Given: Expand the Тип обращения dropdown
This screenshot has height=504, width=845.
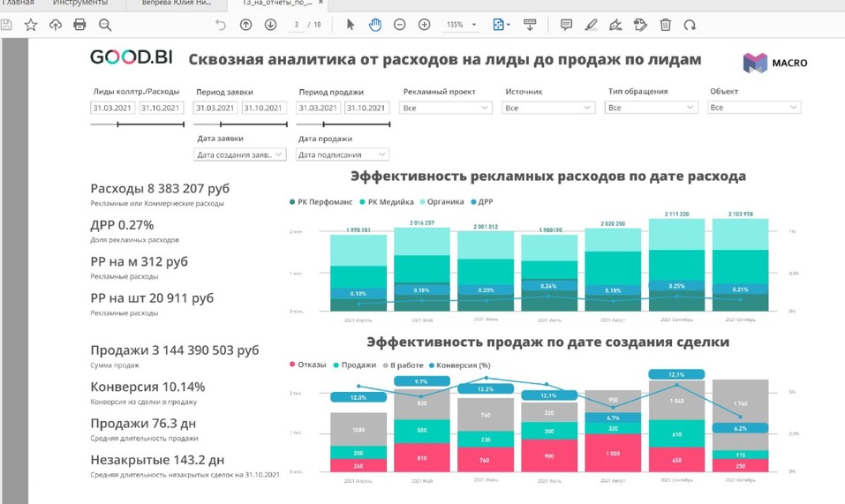Looking at the screenshot, I should 652,108.
